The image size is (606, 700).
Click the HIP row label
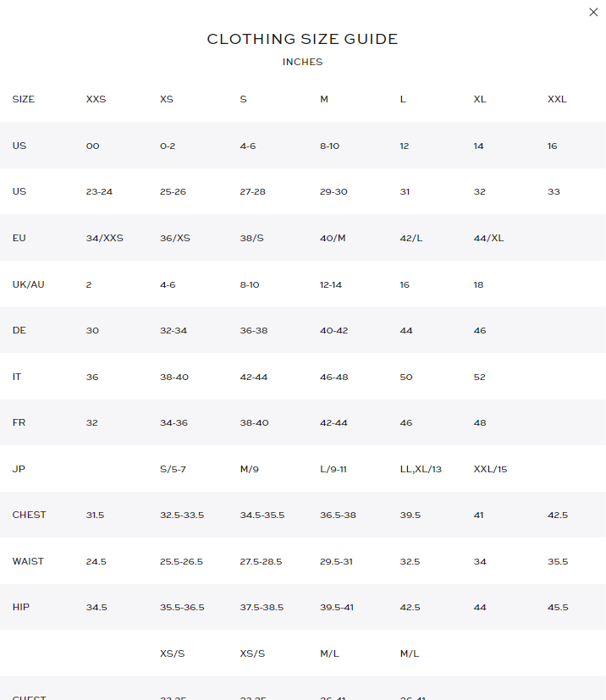tap(20, 608)
